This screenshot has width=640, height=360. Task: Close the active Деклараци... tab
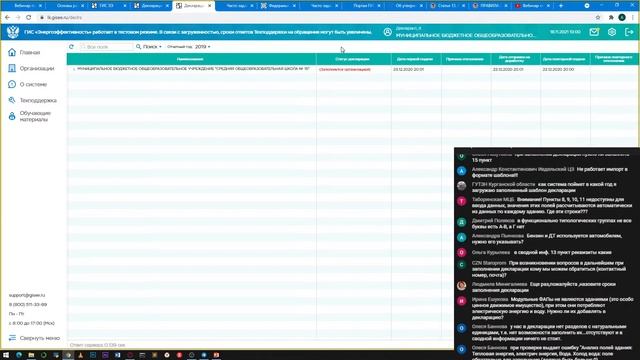209,6
